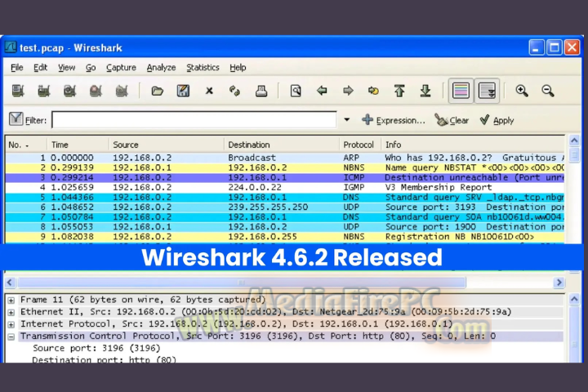Click the packet list horizontal scrollbar thumb
The height and width of the screenshot is (392, 588).
tap(242, 282)
